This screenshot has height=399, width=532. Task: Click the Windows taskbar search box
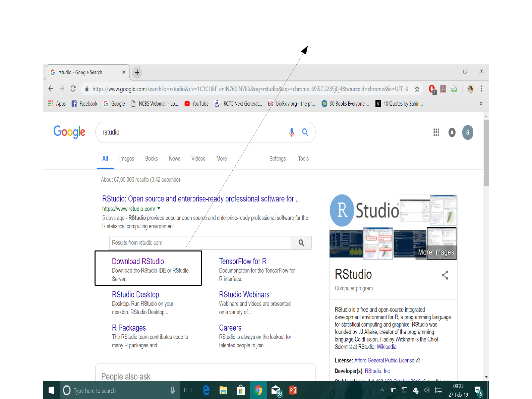(119, 390)
